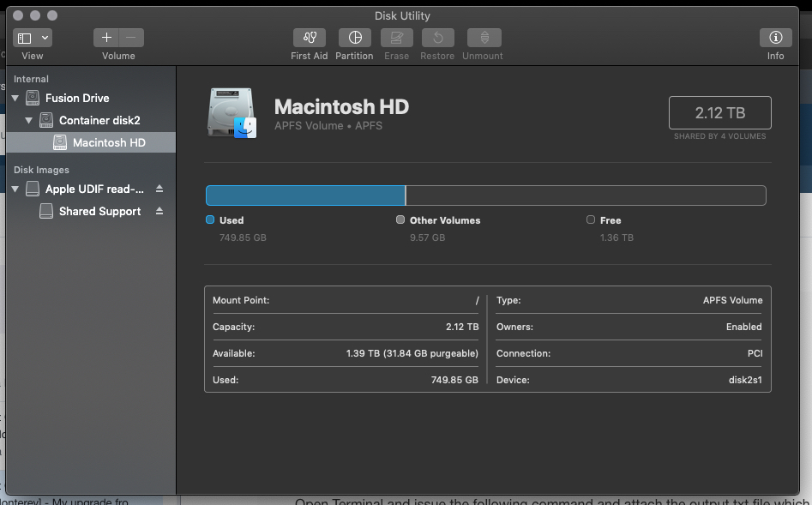Screen dimensions: 812x505
Task: Click the gray Other Volumes legend swatch
Action: click(400, 219)
